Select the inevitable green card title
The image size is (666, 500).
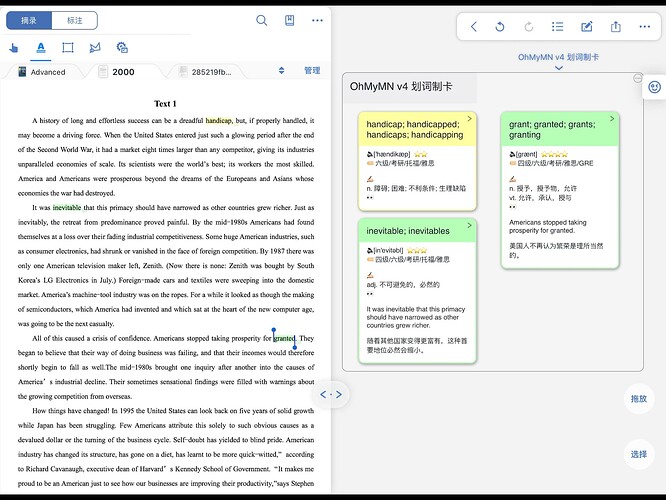(408, 231)
